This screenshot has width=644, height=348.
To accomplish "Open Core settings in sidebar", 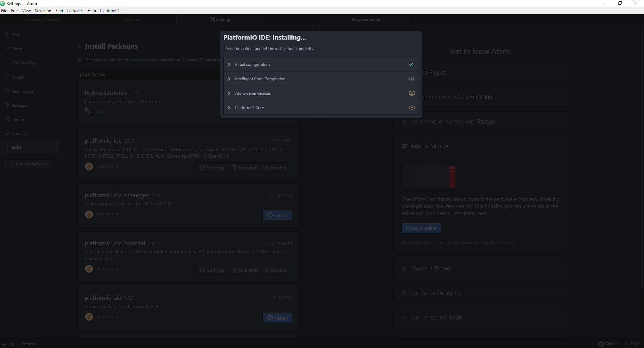I will click(x=29, y=35).
